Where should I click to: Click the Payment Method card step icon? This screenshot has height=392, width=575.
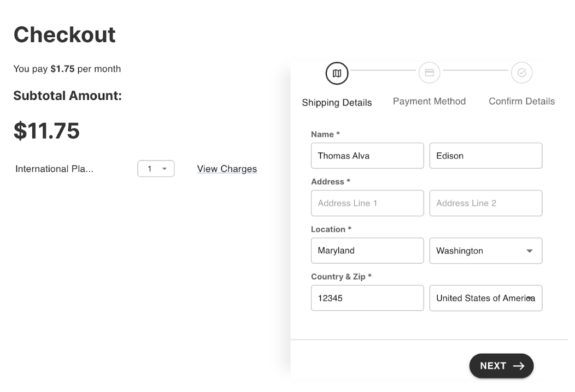click(x=429, y=73)
